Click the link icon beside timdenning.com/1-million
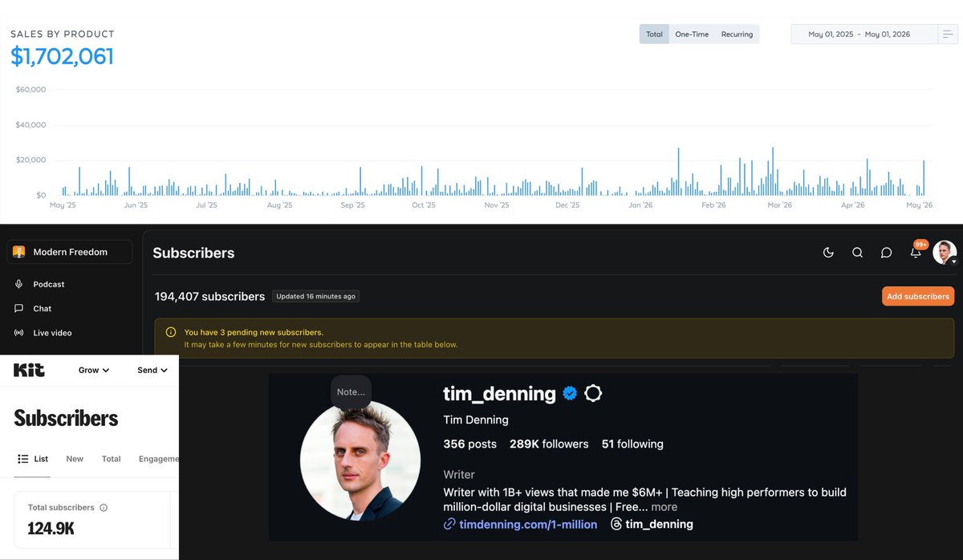Screen dimensions: 963x560 (449, 524)
